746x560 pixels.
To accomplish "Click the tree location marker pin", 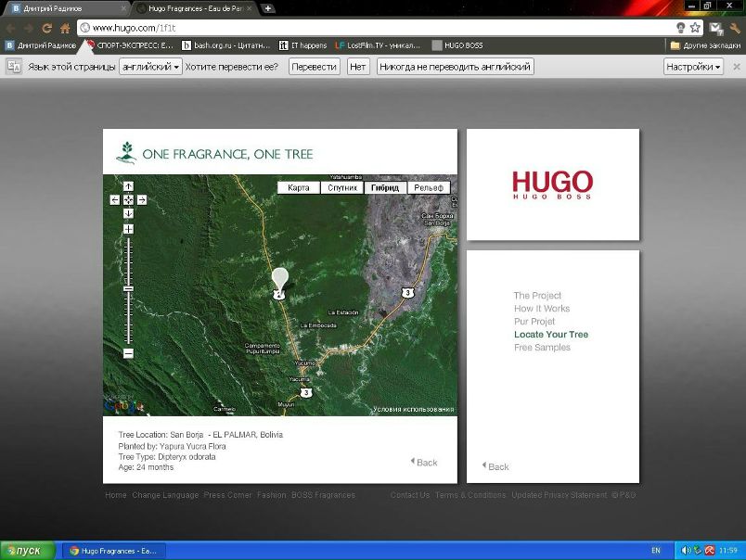I will (279, 280).
